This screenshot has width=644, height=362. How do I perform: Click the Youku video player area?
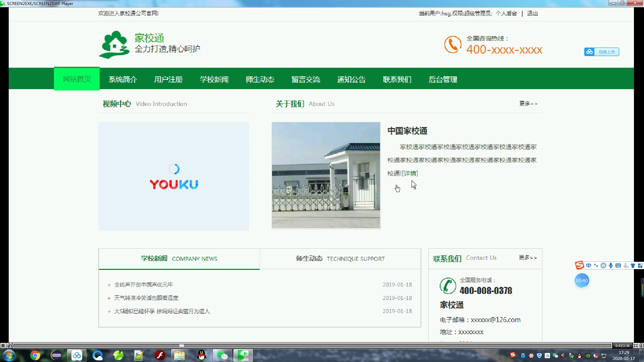click(x=174, y=176)
